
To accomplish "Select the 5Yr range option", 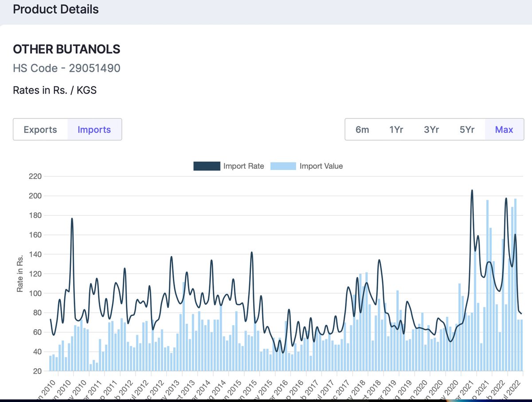I will 467,130.
